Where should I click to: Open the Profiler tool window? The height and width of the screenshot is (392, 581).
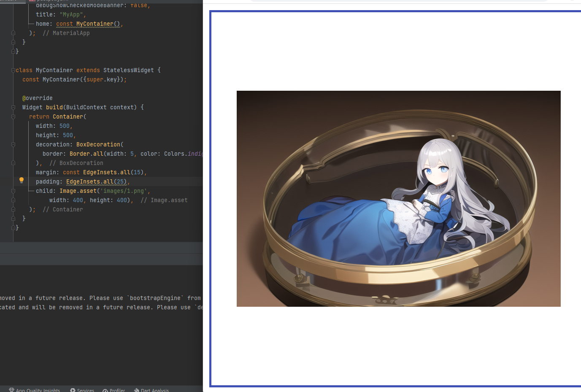coord(114,390)
